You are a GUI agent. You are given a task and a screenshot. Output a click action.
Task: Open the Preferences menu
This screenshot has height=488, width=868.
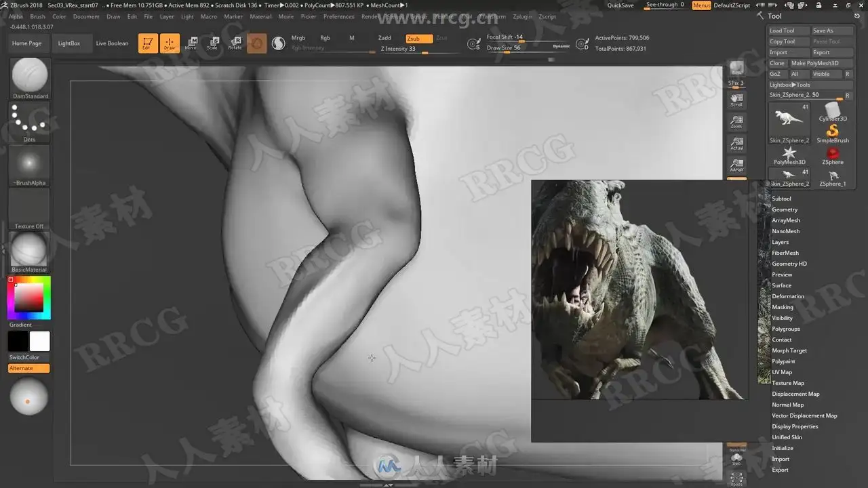338,16
